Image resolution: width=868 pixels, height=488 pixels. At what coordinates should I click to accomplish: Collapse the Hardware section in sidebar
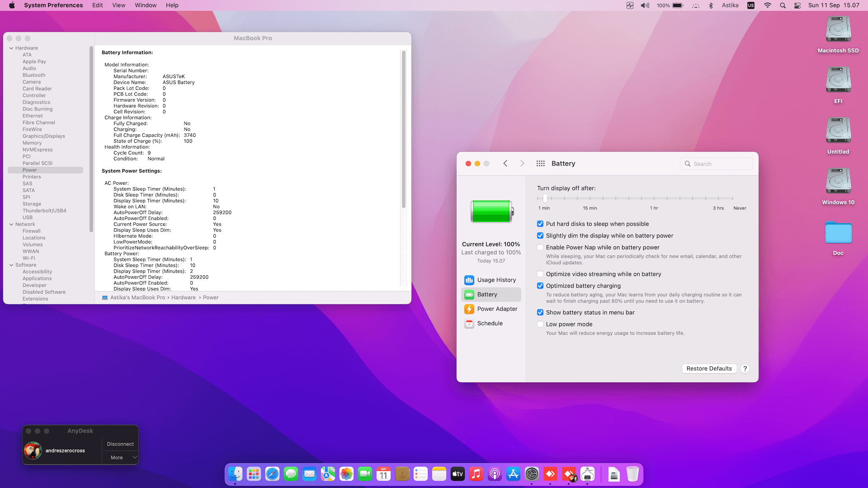tap(10, 48)
